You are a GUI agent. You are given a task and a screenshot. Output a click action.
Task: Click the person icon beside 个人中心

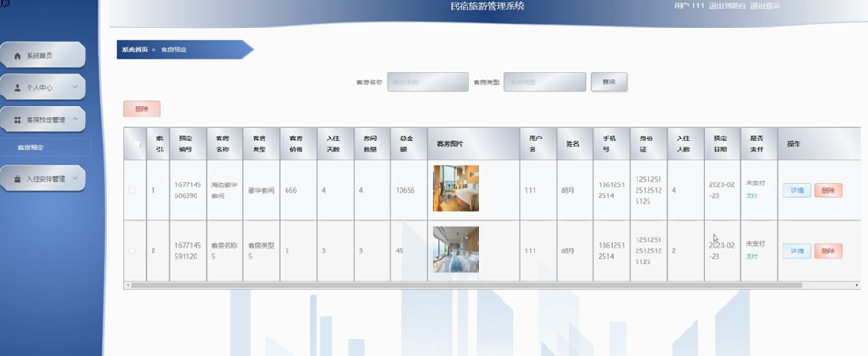click(17, 88)
